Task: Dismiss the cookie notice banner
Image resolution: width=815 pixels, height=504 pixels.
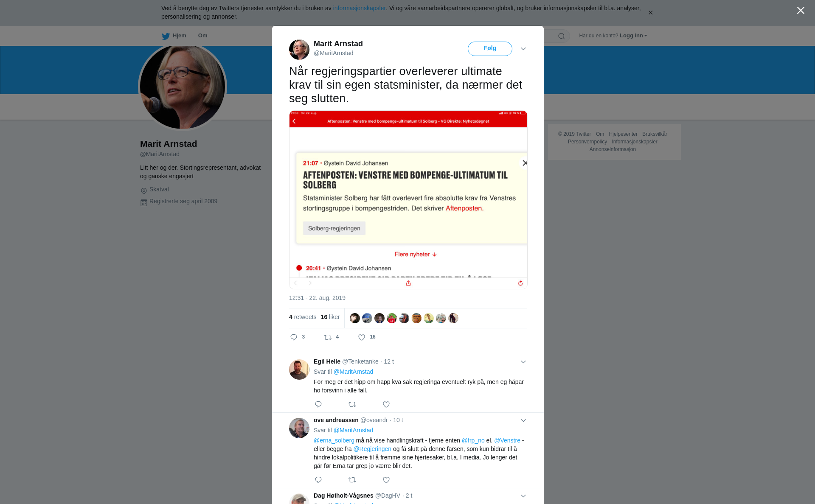Action: pyautogui.click(x=650, y=13)
